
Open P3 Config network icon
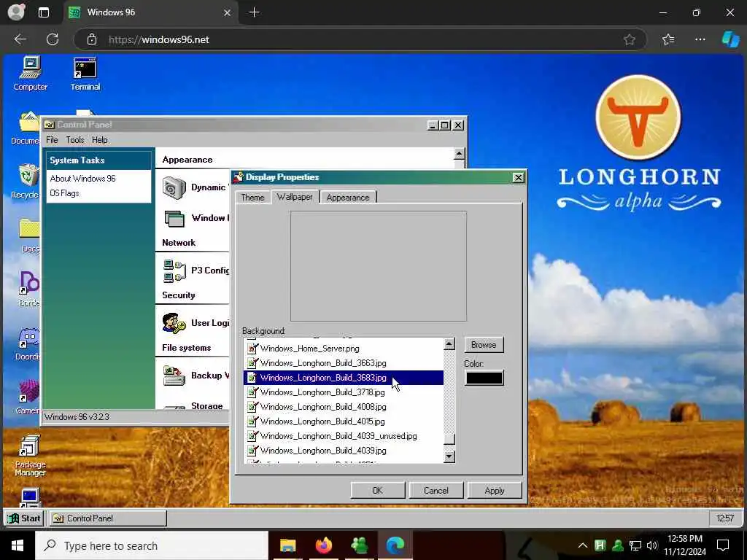[174, 271]
